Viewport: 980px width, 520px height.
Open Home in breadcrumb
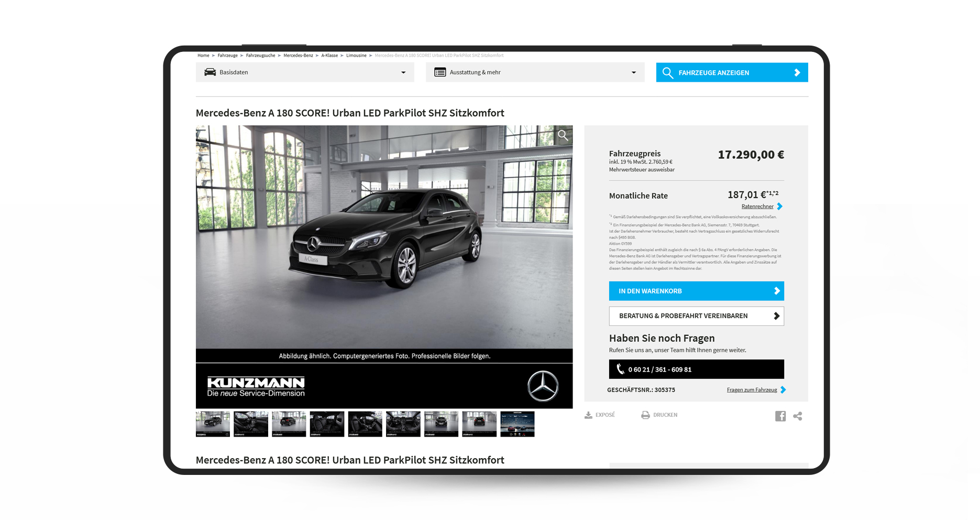click(203, 56)
